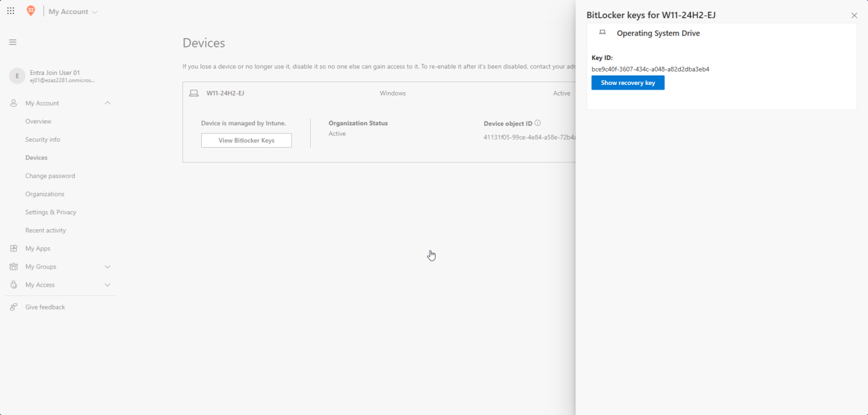The height and width of the screenshot is (415, 868).
Task: View Recent activity
Action: 45,230
